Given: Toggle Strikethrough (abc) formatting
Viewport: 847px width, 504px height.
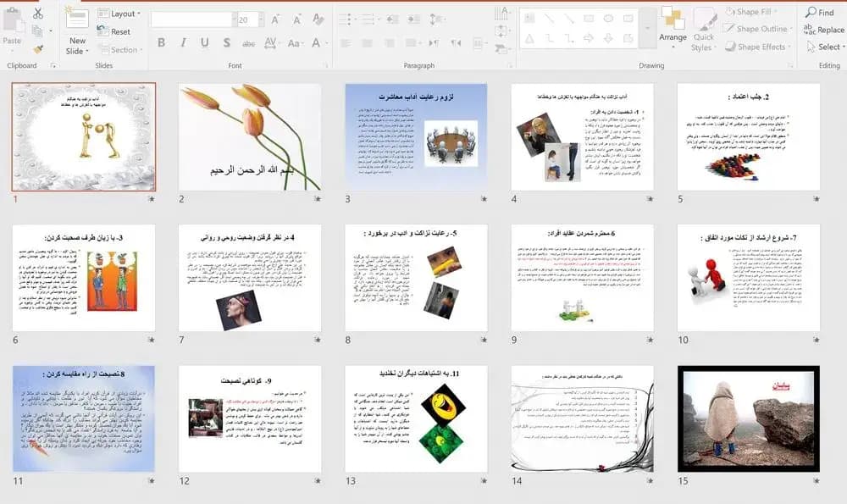Looking at the screenshot, I should [248, 43].
